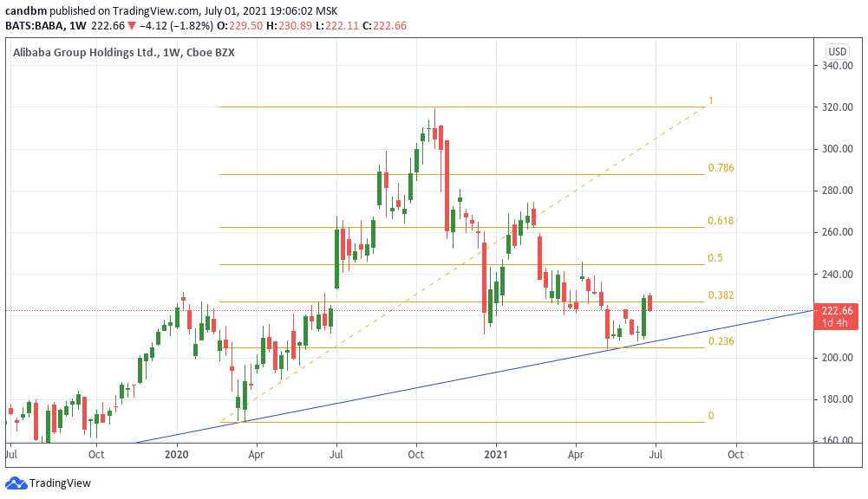Click the BATS:BABA ticker symbol in header

pyautogui.click(x=35, y=25)
